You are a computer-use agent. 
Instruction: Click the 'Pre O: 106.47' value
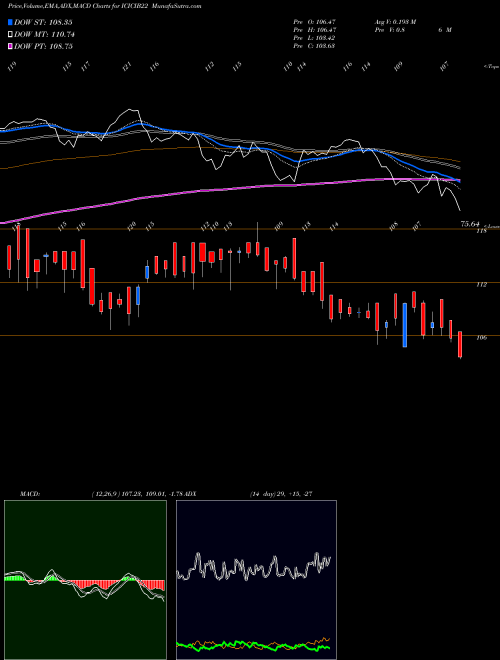[x=314, y=22]
